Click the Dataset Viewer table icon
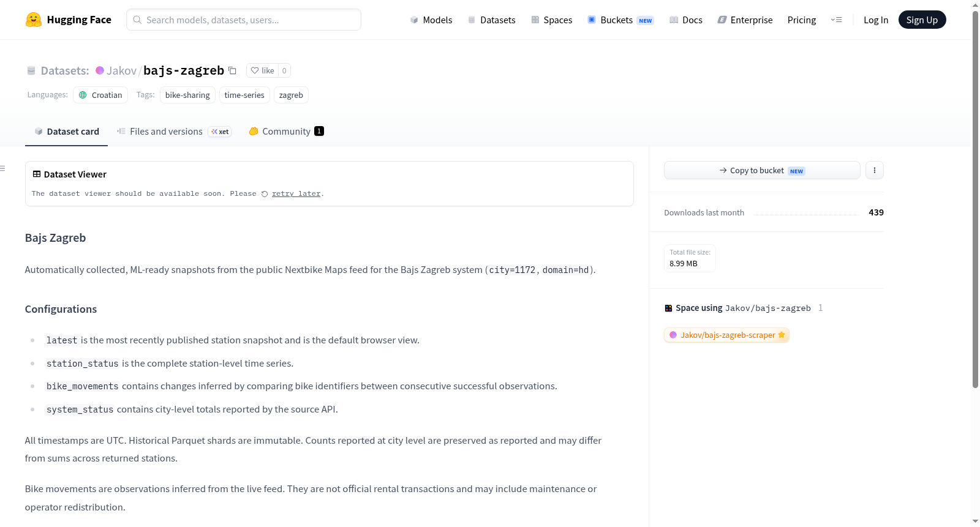 (37, 174)
